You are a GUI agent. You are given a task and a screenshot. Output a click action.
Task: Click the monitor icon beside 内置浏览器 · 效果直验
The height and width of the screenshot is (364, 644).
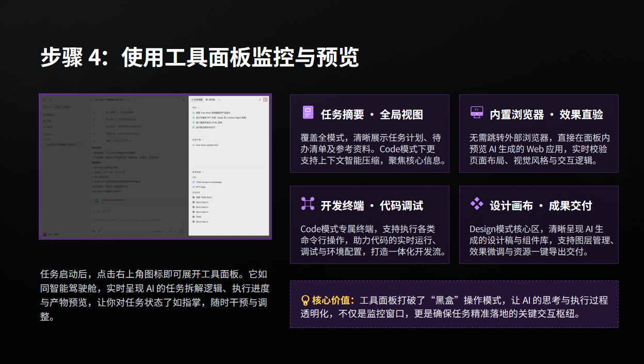point(476,112)
